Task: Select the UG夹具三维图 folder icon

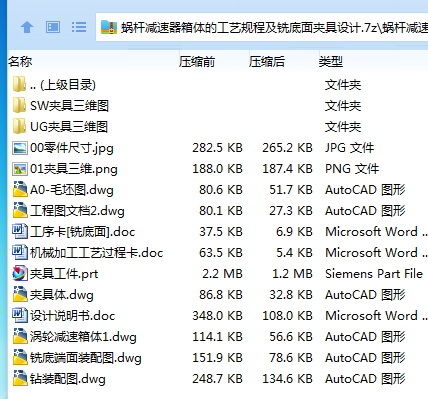Action: tap(19, 126)
